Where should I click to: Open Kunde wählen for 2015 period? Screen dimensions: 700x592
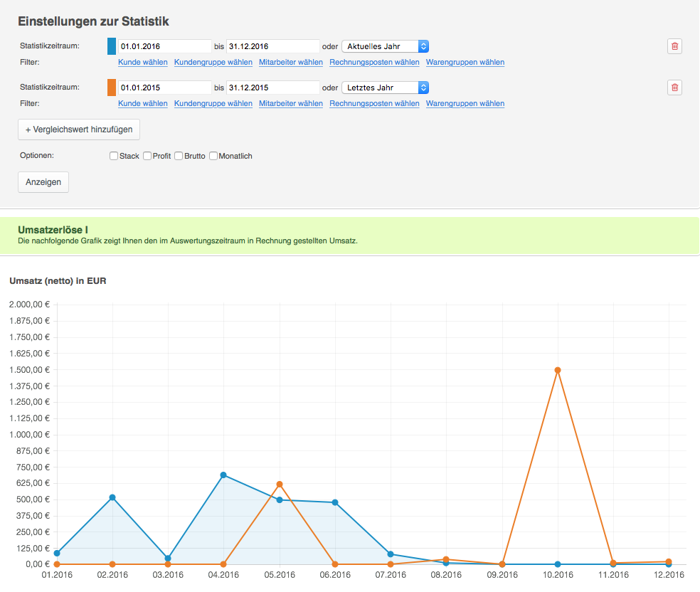pyautogui.click(x=143, y=103)
